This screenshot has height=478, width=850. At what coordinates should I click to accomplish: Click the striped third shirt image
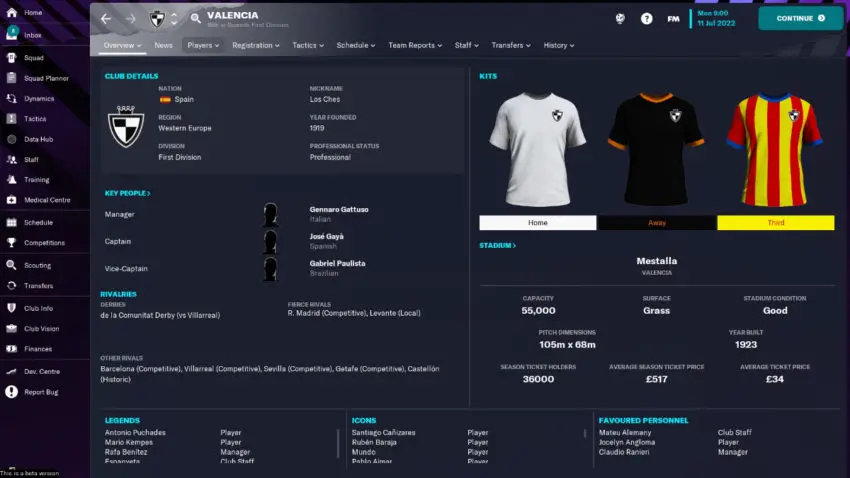coord(775,149)
